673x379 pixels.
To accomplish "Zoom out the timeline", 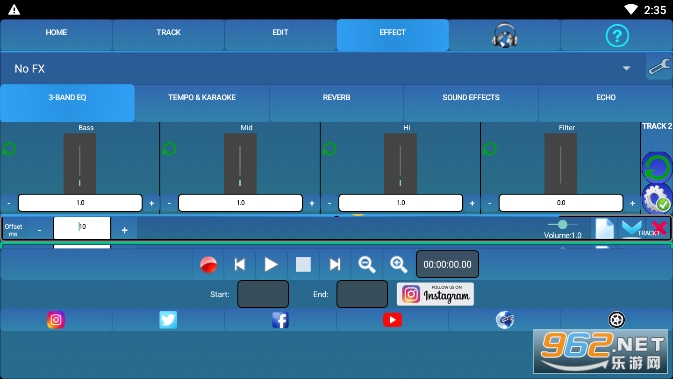I will 367,264.
